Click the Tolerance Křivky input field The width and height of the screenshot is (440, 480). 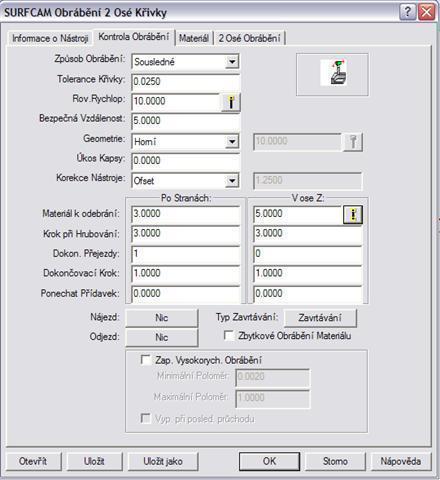coord(185,82)
